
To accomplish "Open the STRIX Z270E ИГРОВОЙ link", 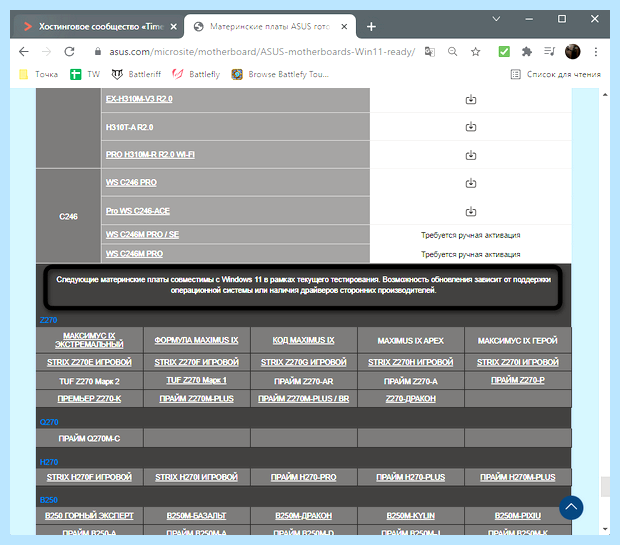I will (x=89, y=362).
